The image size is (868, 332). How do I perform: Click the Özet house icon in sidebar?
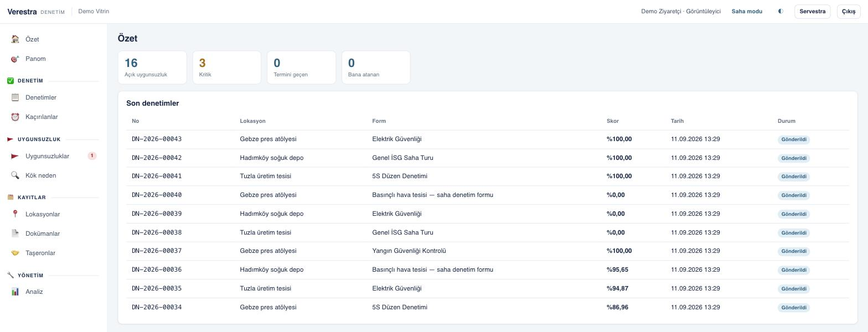[15, 39]
